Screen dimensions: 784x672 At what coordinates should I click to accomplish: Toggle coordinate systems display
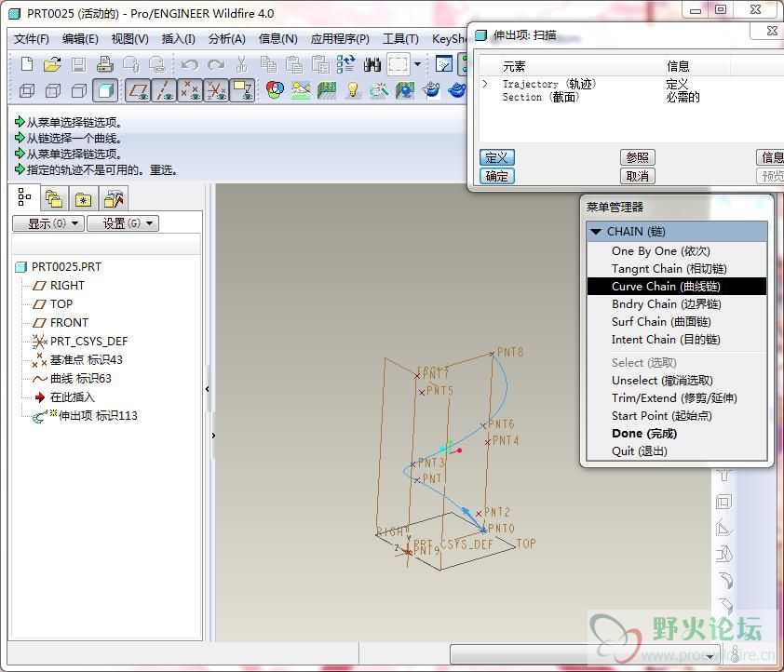click(x=217, y=90)
